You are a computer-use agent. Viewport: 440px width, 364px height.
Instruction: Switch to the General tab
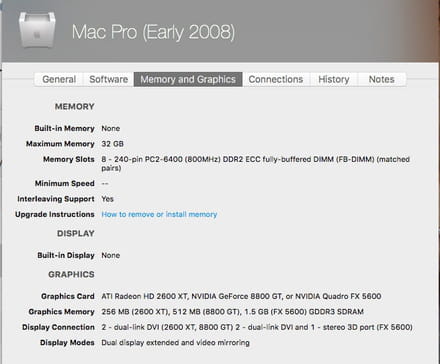tap(59, 79)
